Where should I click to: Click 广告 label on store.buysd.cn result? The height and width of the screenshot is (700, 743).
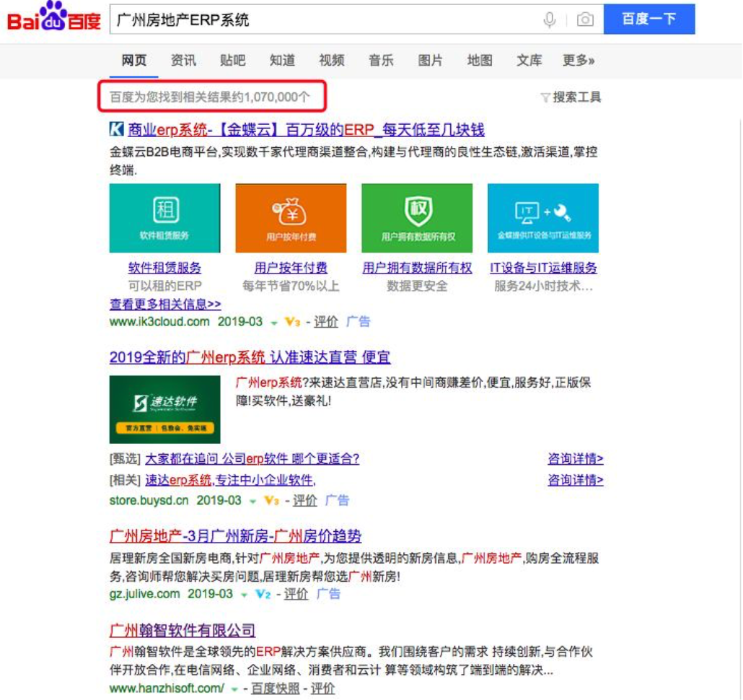coord(338,501)
